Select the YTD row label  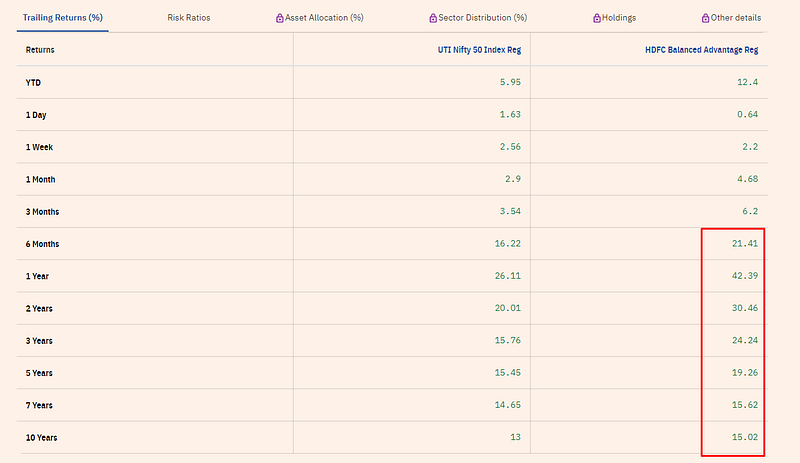pyautogui.click(x=34, y=81)
